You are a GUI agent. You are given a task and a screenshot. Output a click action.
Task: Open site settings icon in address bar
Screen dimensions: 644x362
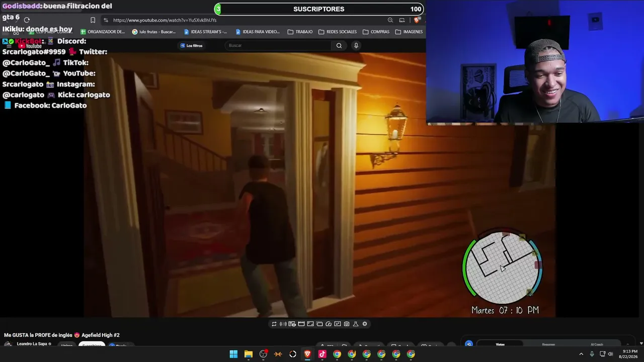click(x=106, y=20)
